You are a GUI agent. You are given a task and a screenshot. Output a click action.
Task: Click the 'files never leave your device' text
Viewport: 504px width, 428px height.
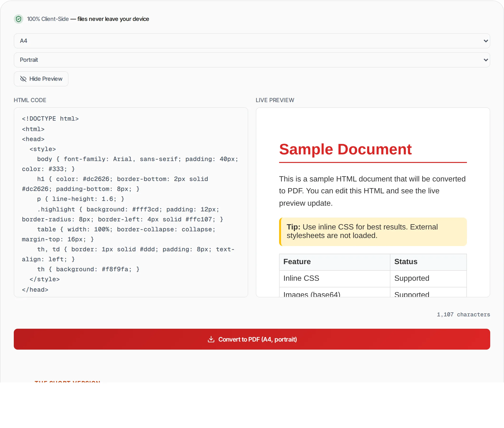pyautogui.click(x=113, y=19)
